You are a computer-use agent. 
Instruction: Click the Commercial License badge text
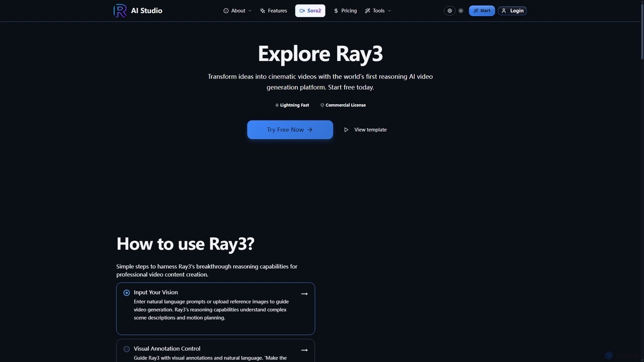346,105
